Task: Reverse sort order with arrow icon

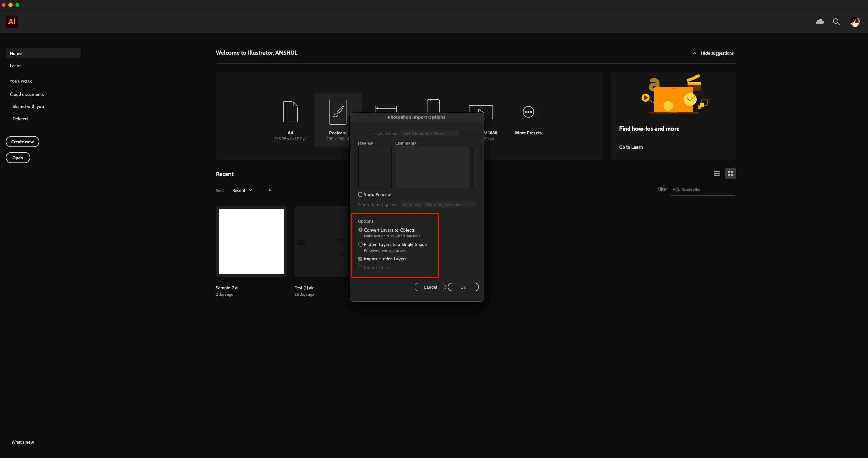Action: click(x=270, y=190)
